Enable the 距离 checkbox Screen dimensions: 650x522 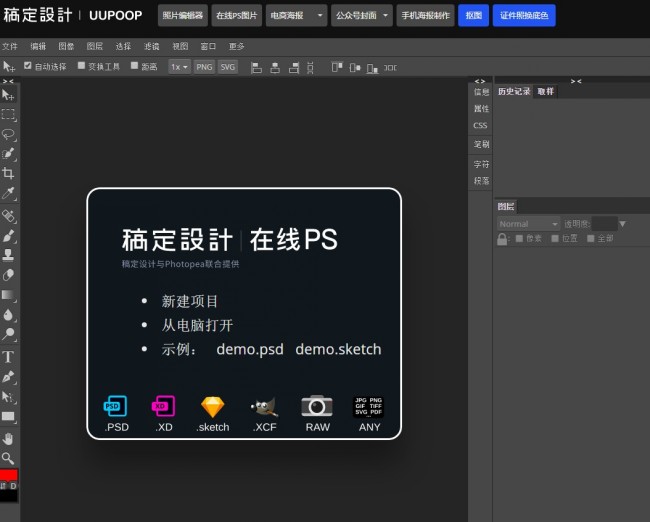pos(134,66)
